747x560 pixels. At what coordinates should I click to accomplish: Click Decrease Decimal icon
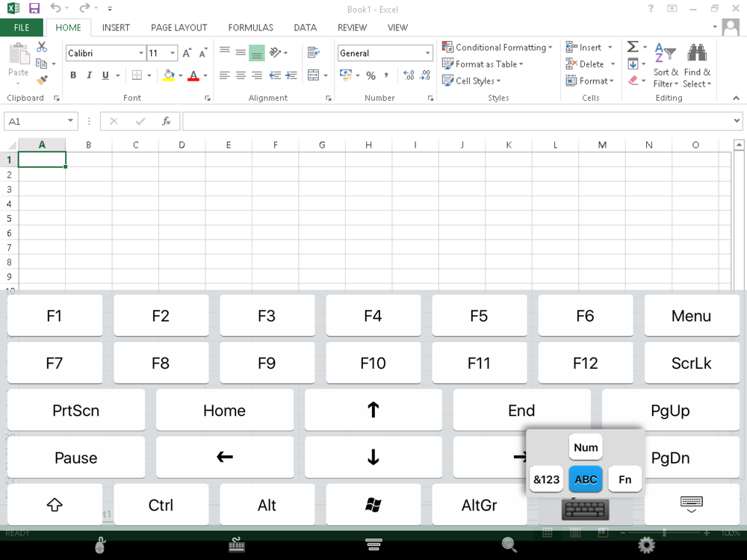coord(425,75)
